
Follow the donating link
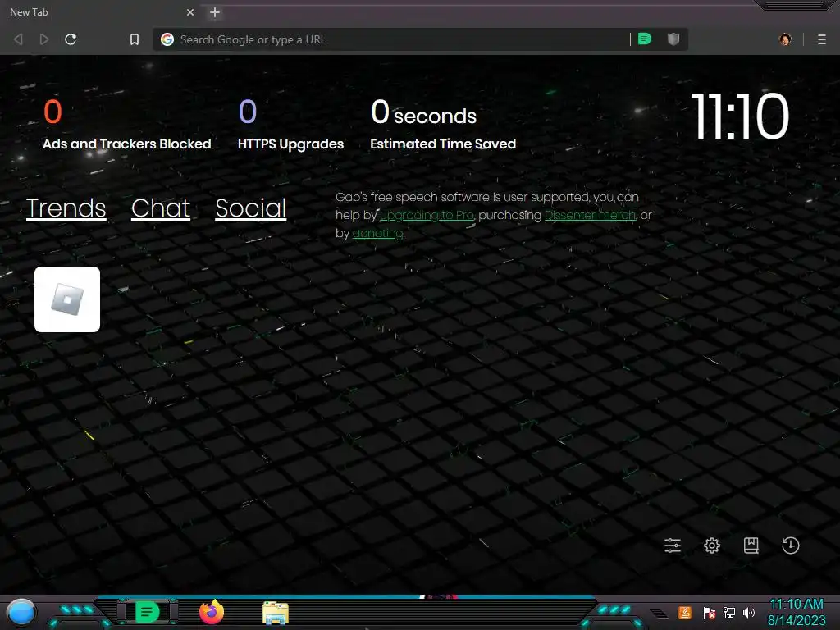[x=377, y=234]
